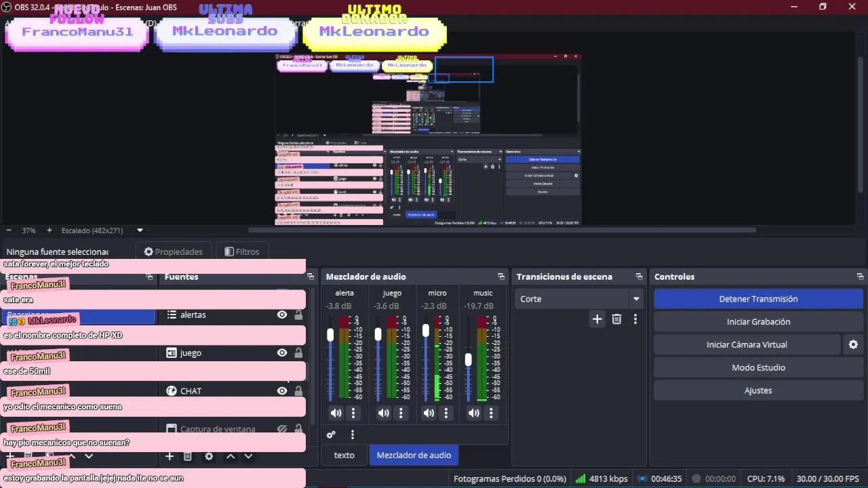The image size is (868, 488).
Task: Pop out Transiciones de escena dock
Action: pyautogui.click(x=639, y=277)
